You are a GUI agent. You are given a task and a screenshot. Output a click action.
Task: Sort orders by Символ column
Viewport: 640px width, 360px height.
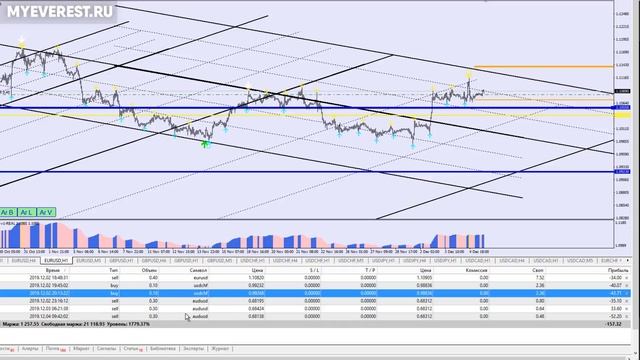click(x=198, y=270)
